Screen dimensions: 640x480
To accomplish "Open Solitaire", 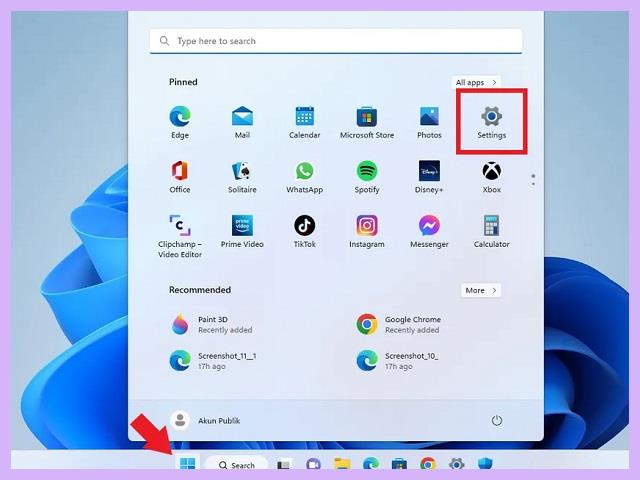I will tap(242, 177).
